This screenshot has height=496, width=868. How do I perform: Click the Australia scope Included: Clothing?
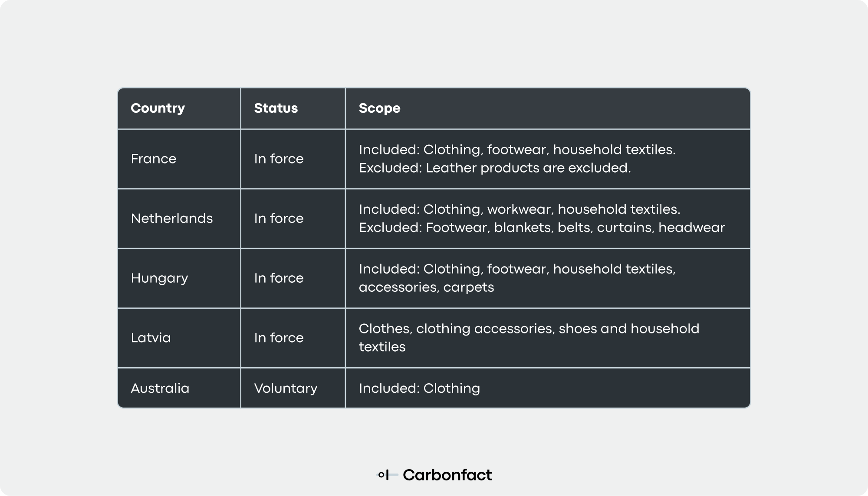click(419, 388)
